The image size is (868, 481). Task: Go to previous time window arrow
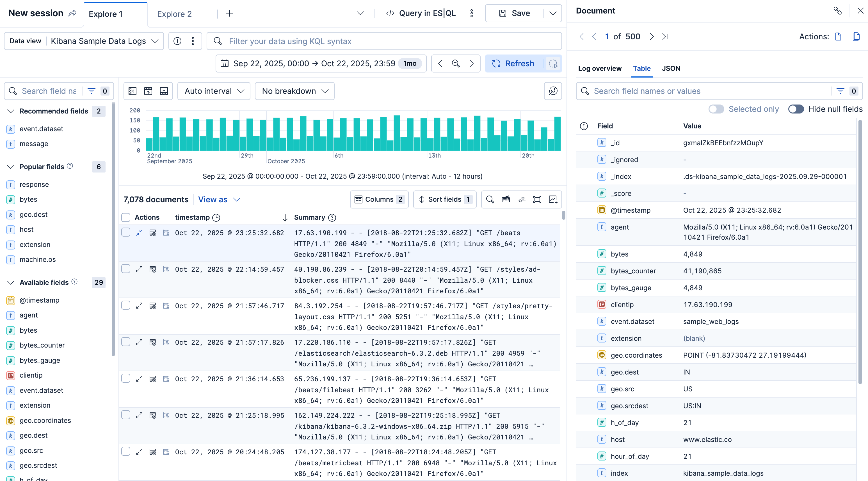440,63
